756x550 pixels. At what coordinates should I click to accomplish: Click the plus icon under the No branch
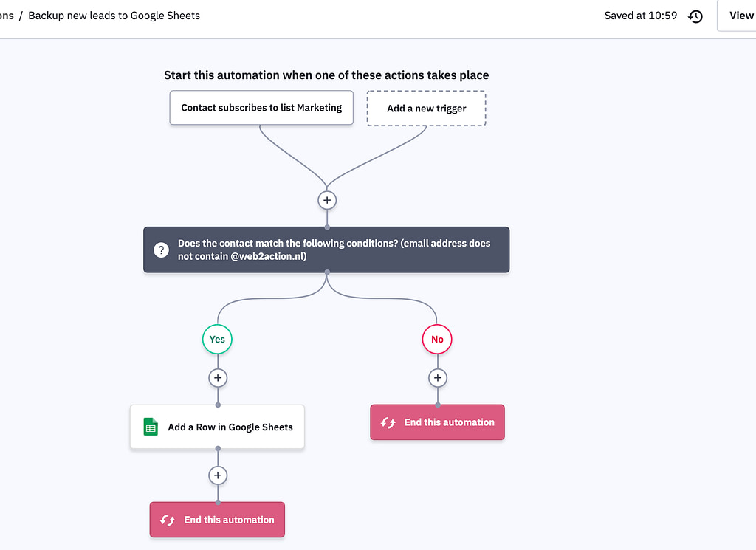coord(437,377)
